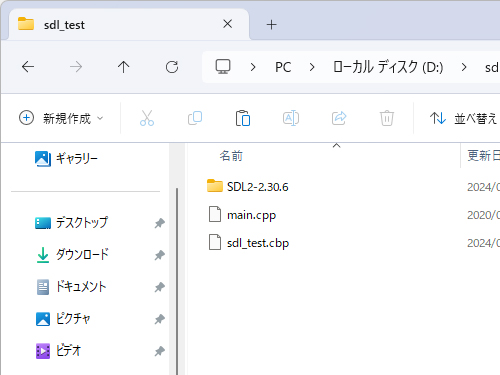This screenshot has height=375, width=500.
Task: Select the sdl_test tab
Action: click(129, 25)
